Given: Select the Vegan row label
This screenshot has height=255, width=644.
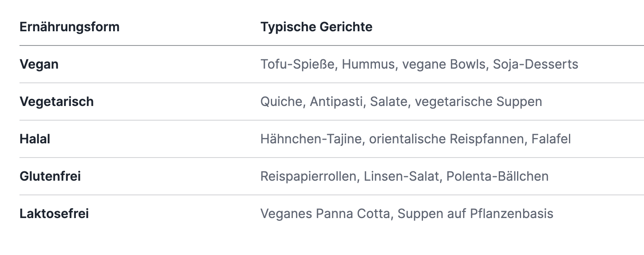Looking at the screenshot, I should pos(39,64).
